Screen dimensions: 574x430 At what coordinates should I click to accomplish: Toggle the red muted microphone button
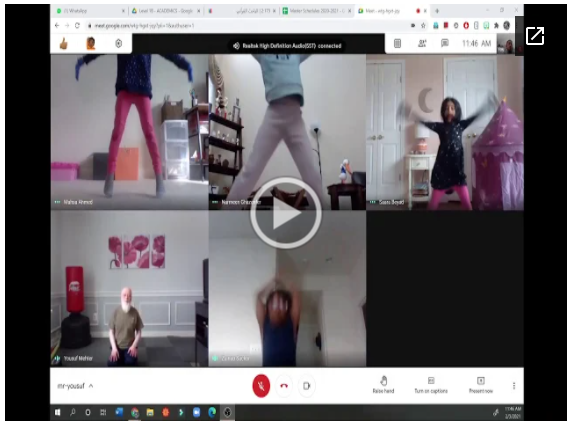(x=261, y=385)
